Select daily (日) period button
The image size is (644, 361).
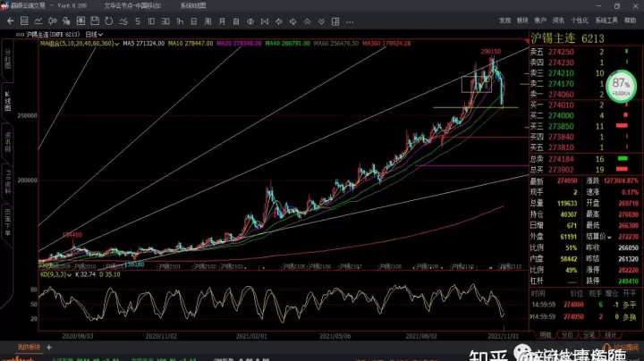194,21
